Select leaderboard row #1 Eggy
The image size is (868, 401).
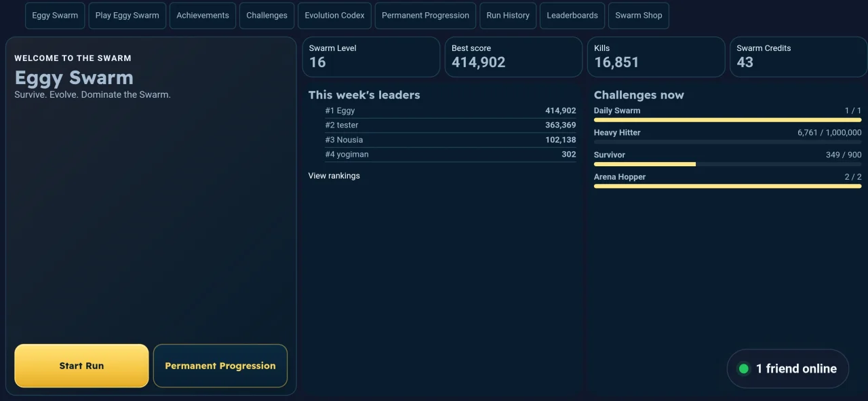(x=450, y=111)
